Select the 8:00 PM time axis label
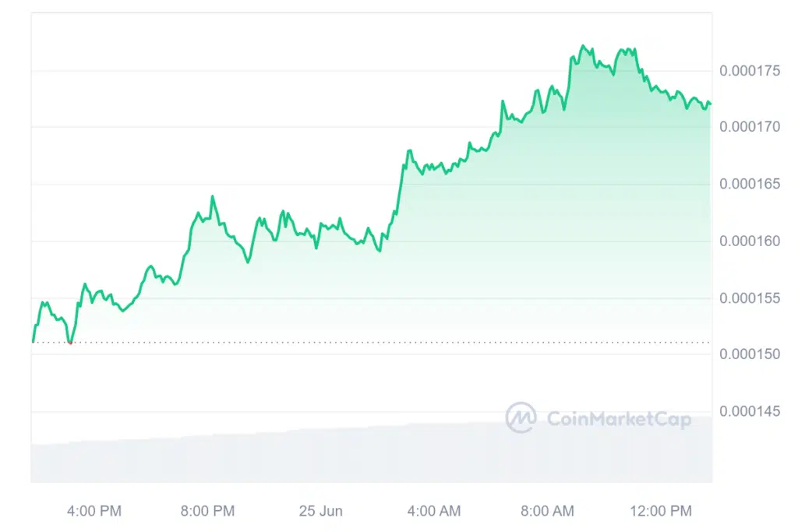Image resolution: width=798 pixels, height=532 pixels. pos(207,511)
